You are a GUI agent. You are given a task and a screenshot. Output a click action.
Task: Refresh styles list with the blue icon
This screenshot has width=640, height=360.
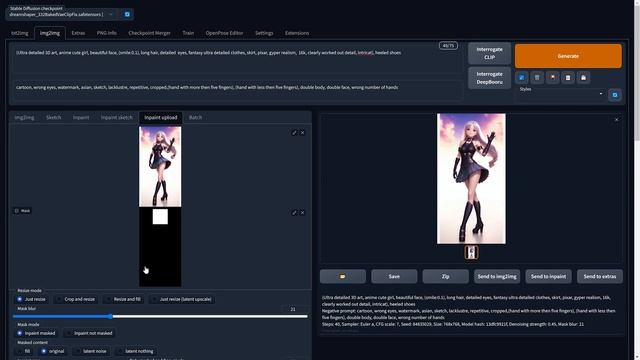pos(615,95)
